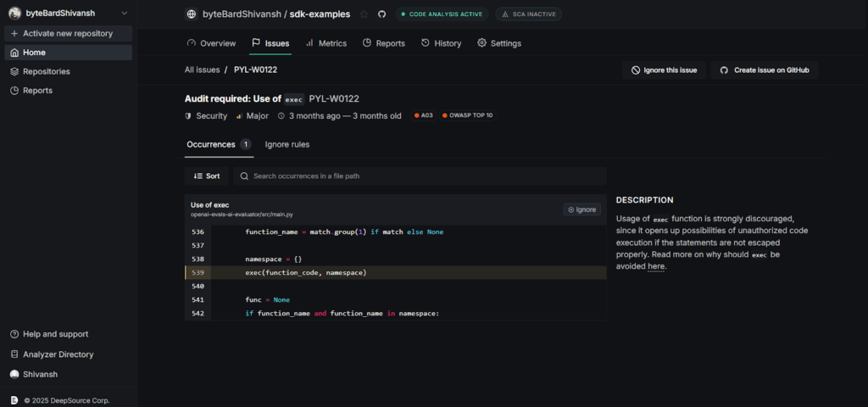868x407 pixels.
Task: Go back to All issues breadcrumb
Action: 202,70
